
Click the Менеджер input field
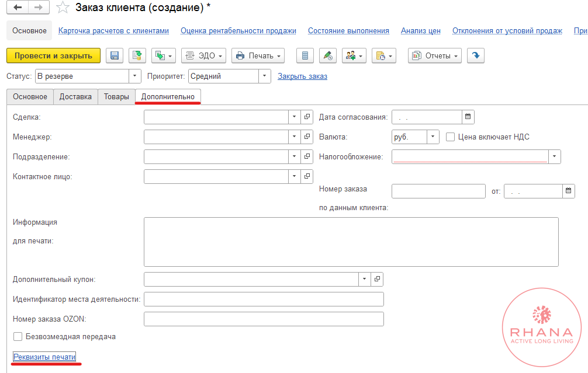point(216,137)
